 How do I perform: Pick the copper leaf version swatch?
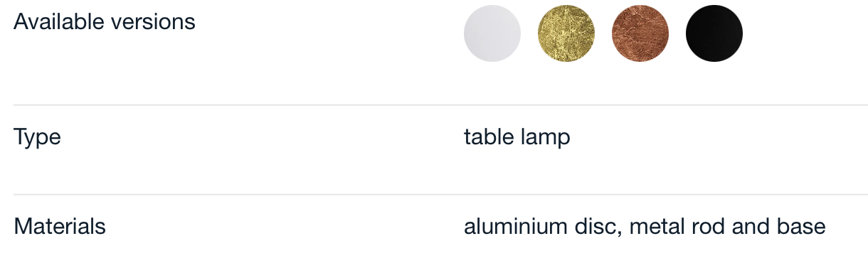pyautogui.click(x=640, y=33)
